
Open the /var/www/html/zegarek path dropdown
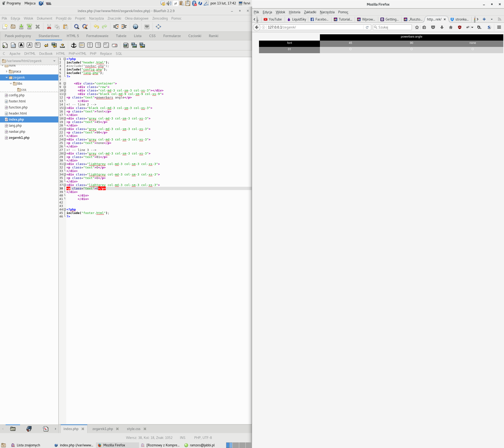tap(54, 61)
